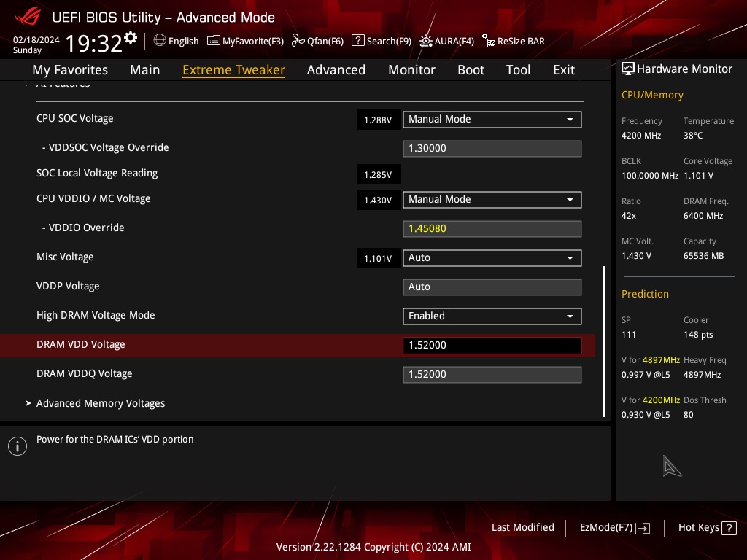Screen dimensions: 747x560
Task: Switch to the Monitor tab
Action: pyautogui.click(x=411, y=69)
